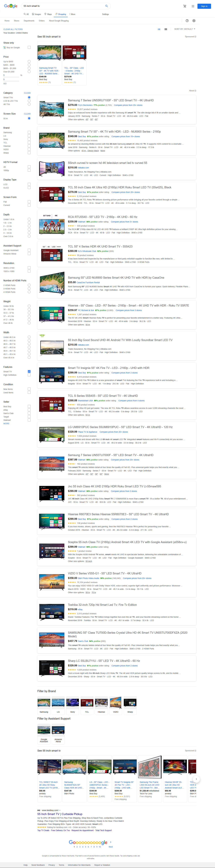Switch to the Images search tab
This screenshot has width=215, height=868.
click(x=36, y=14)
